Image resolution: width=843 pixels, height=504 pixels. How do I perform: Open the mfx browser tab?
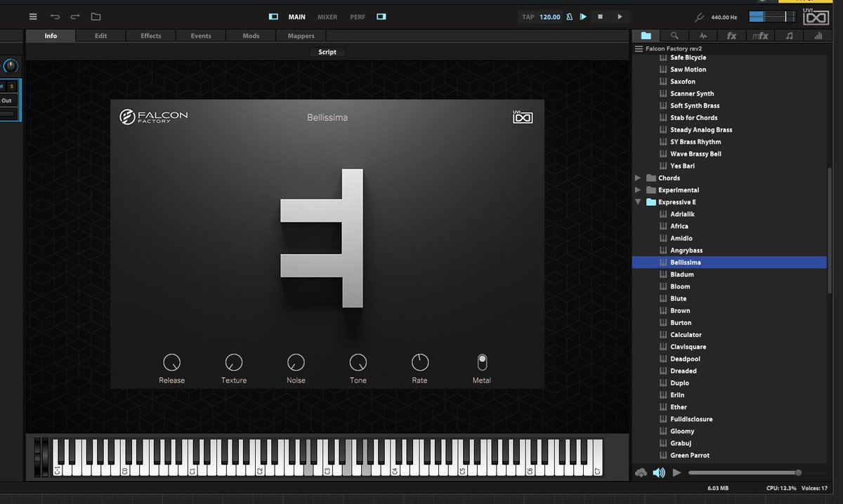(x=760, y=36)
